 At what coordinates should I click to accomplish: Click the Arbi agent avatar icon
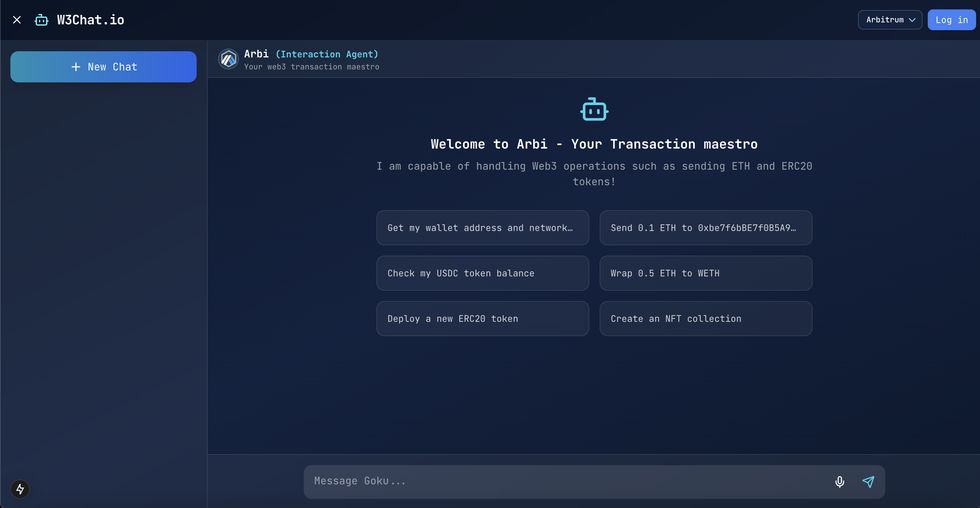(228, 59)
